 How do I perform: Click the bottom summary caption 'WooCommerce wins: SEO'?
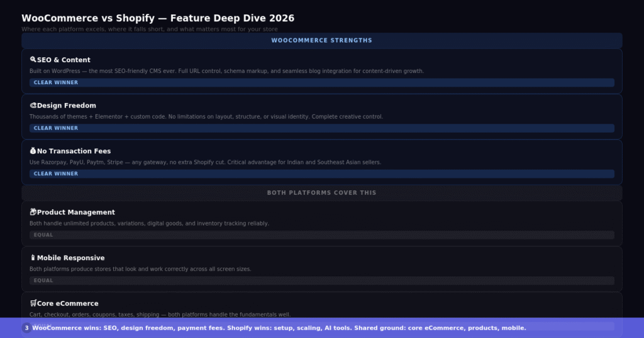point(279,328)
